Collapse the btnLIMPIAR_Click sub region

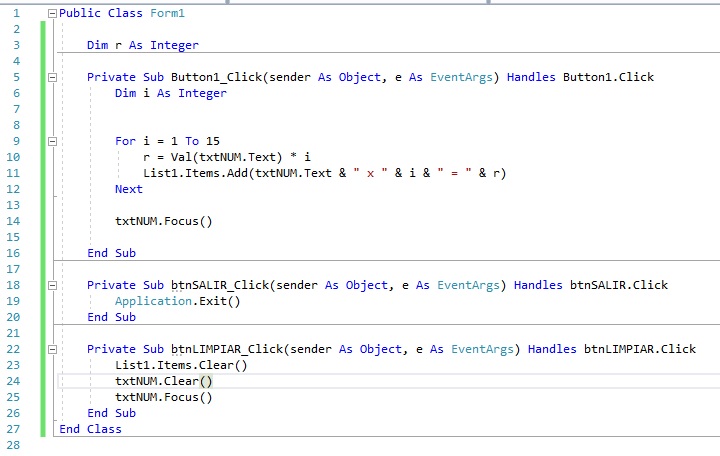[x=53, y=349]
